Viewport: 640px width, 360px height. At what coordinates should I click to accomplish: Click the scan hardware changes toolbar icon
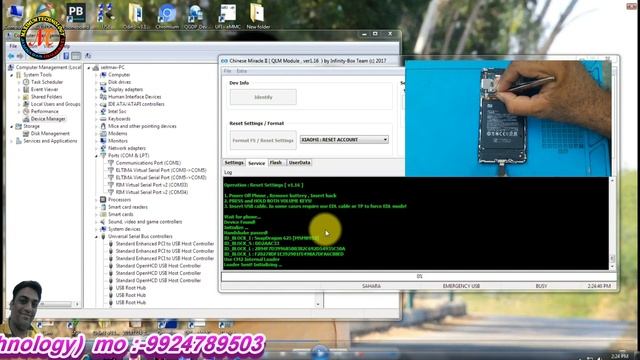88,56
